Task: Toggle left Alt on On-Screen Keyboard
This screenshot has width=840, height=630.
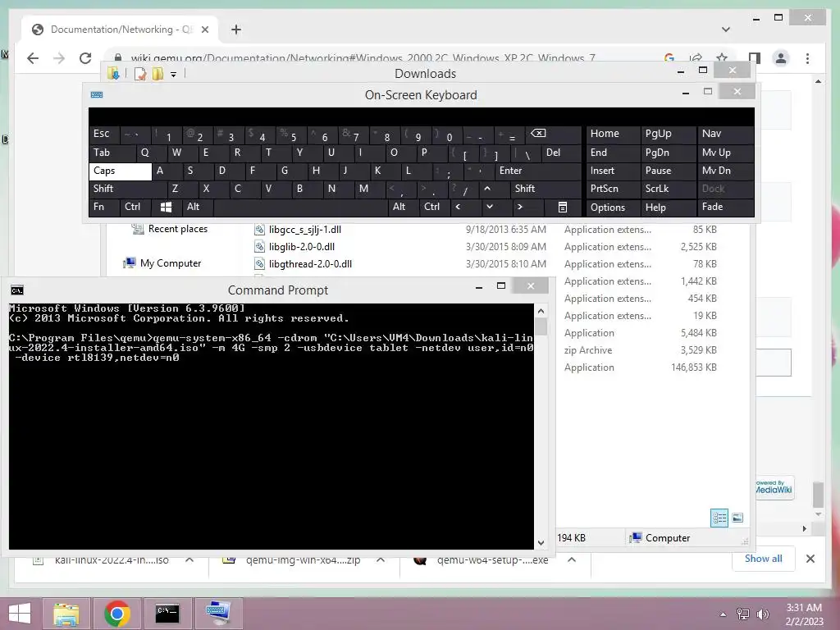Action: point(197,208)
